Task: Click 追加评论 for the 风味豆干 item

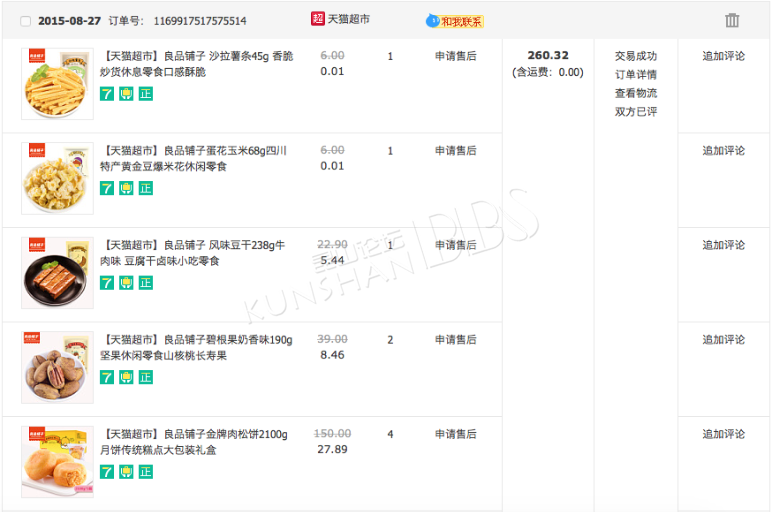Action: click(x=723, y=245)
